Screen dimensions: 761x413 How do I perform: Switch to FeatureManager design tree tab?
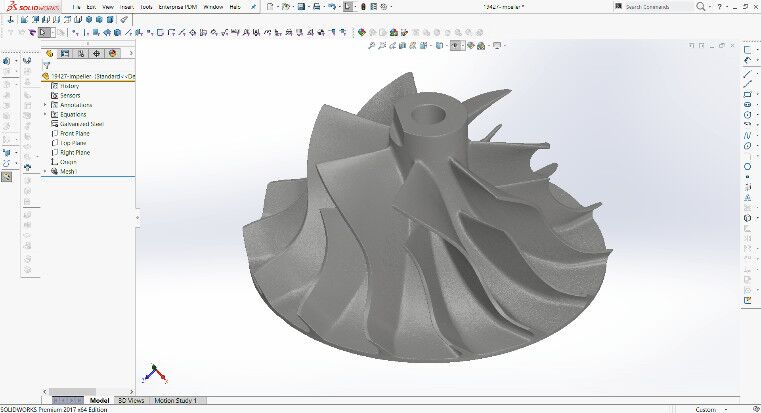50,53
